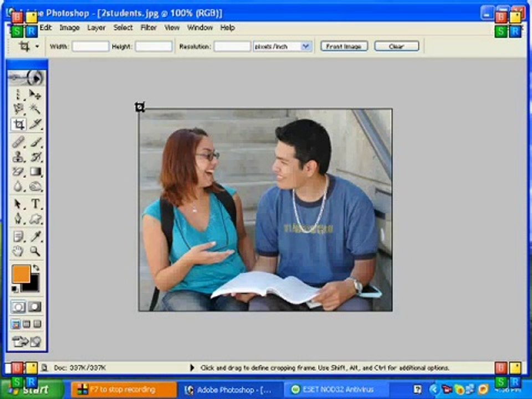Select the Healing Brush tool
This screenshot has height=399, width=532.
tap(18, 142)
